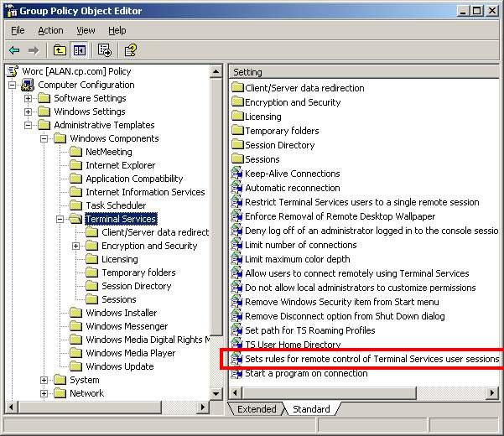The height and width of the screenshot is (436, 504).
Task: Collapse the Computer Configuration node
Action: [13, 86]
